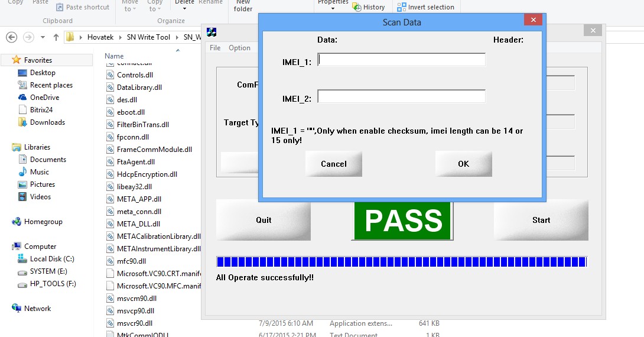
Task: Click the New folder button
Action: tap(243, 6)
